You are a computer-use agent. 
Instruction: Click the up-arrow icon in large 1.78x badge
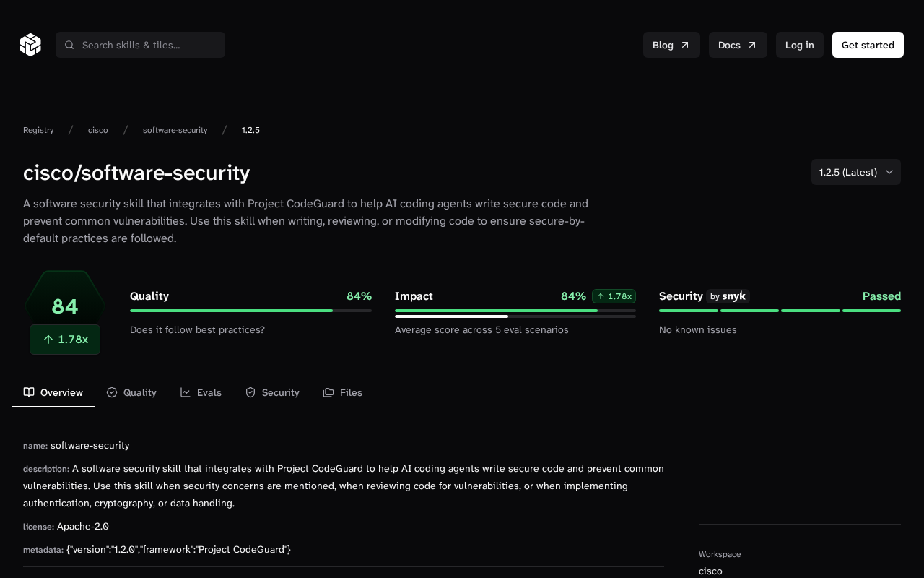[x=48, y=340]
